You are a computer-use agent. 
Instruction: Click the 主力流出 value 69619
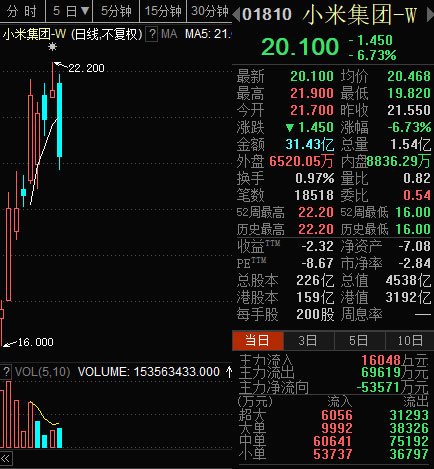click(381, 372)
